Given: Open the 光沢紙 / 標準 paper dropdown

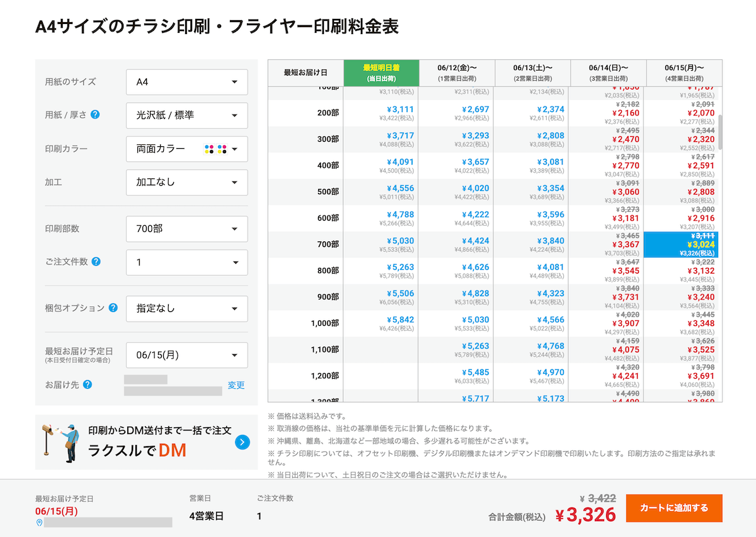Looking at the screenshot, I should (x=187, y=115).
